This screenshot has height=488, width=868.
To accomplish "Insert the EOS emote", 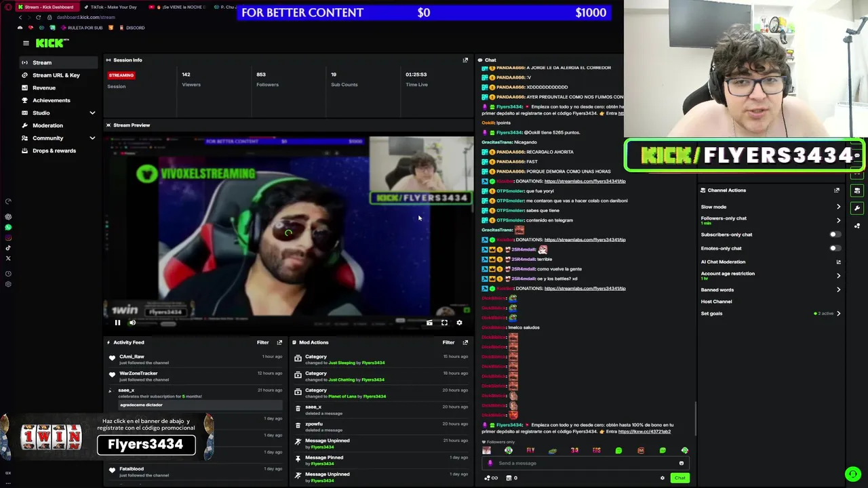I will click(x=597, y=450).
